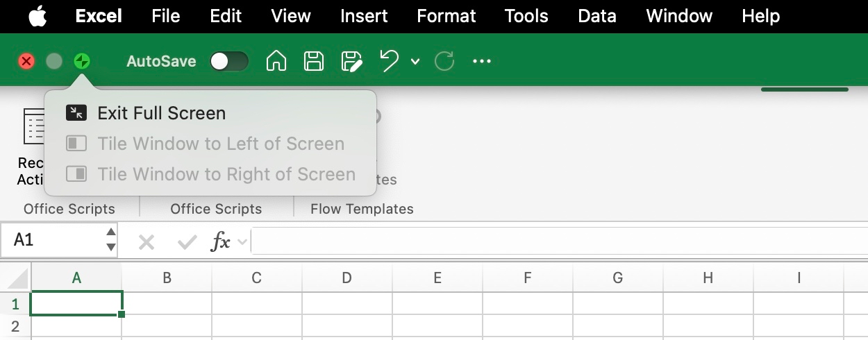Open the Insert menu

(x=364, y=16)
